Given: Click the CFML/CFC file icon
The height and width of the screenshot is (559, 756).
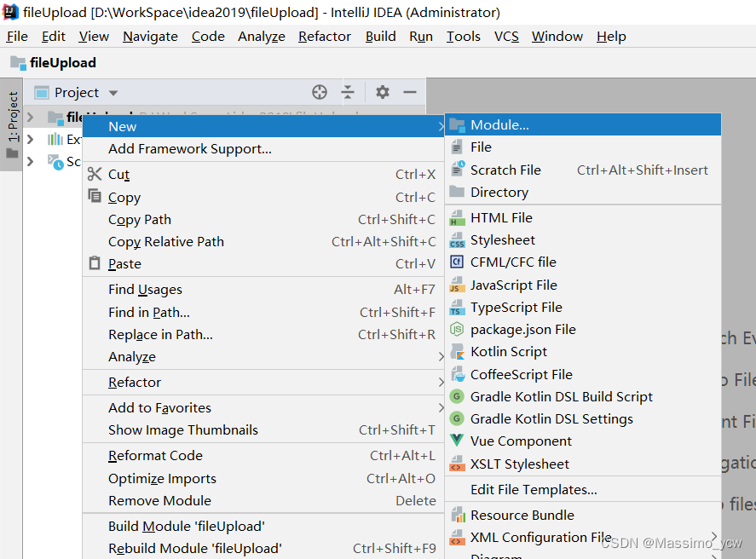Looking at the screenshot, I should click(457, 262).
